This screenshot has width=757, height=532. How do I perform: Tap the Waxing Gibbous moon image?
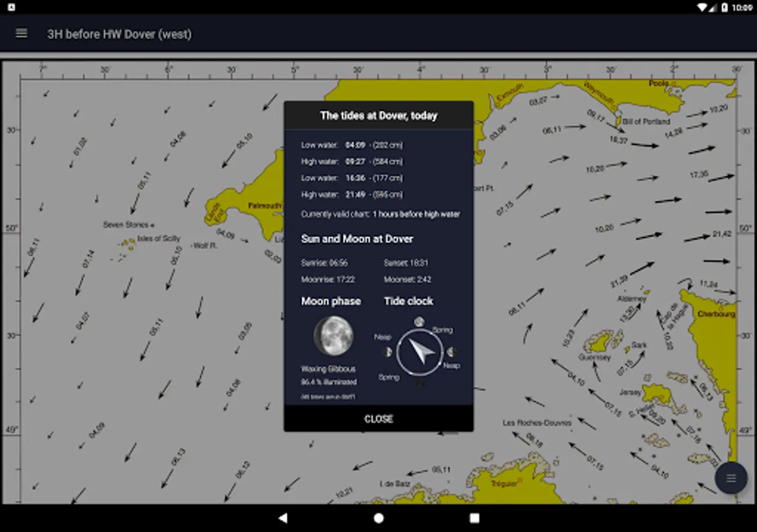(334, 336)
